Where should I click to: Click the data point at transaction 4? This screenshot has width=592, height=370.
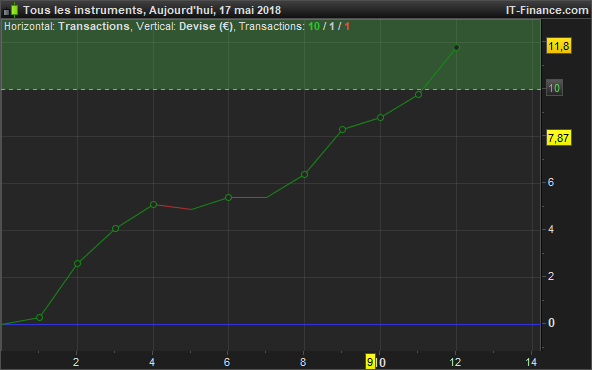pos(153,204)
